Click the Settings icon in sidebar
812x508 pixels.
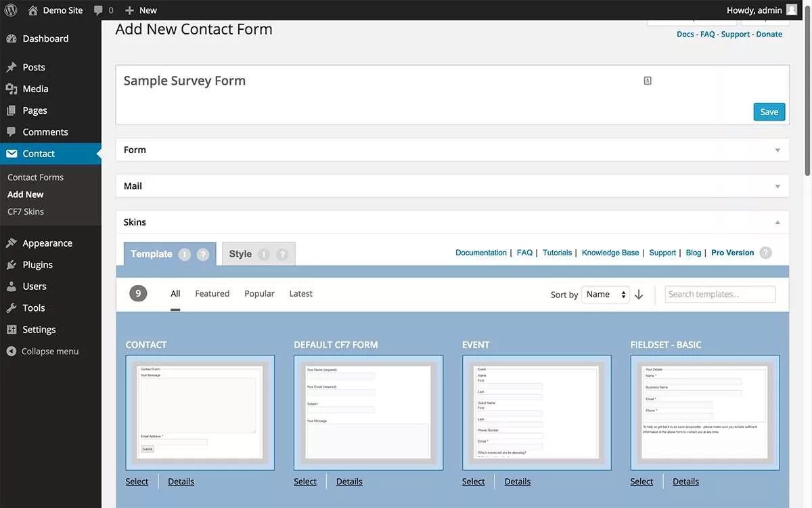pyautogui.click(x=12, y=330)
